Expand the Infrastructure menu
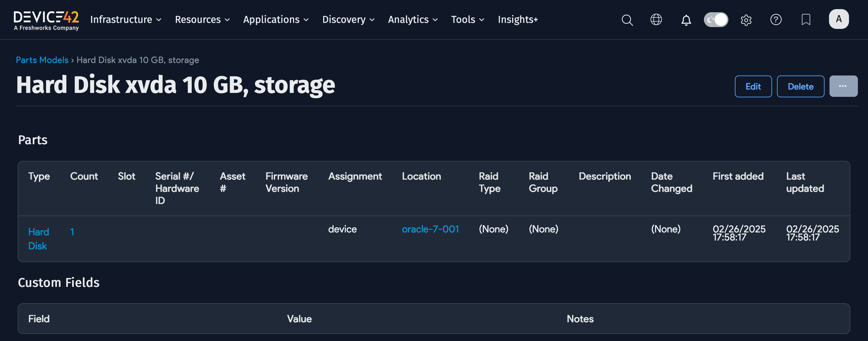Image resolution: width=868 pixels, height=341 pixels. (x=126, y=20)
